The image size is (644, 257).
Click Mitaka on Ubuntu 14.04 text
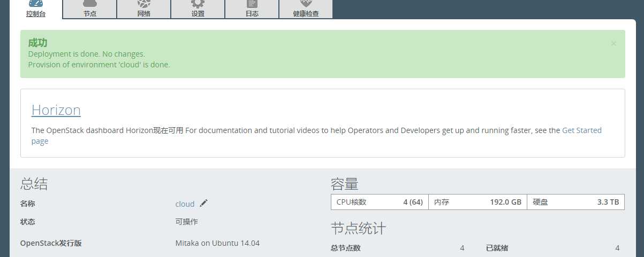pyautogui.click(x=217, y=243)
